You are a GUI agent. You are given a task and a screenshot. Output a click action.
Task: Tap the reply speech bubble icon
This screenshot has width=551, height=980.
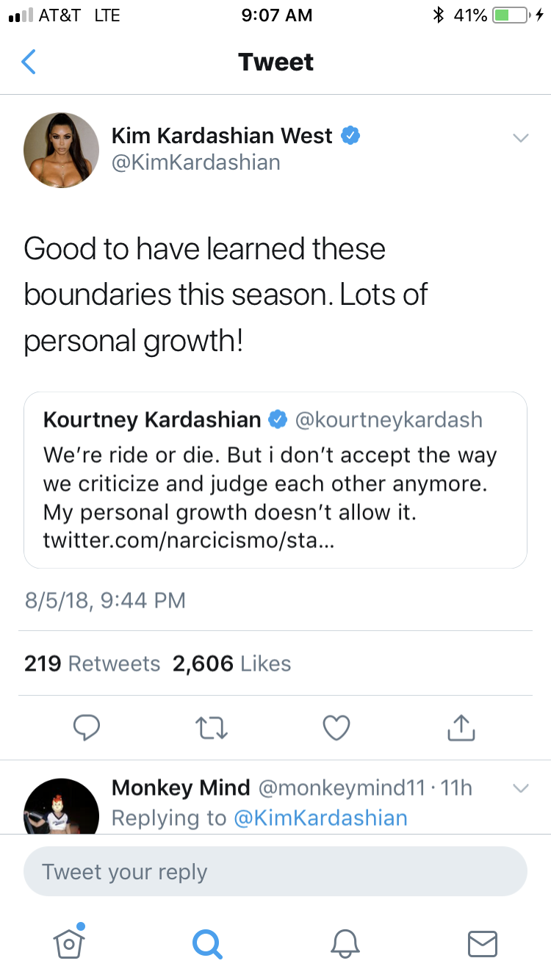tap(87, 727)
